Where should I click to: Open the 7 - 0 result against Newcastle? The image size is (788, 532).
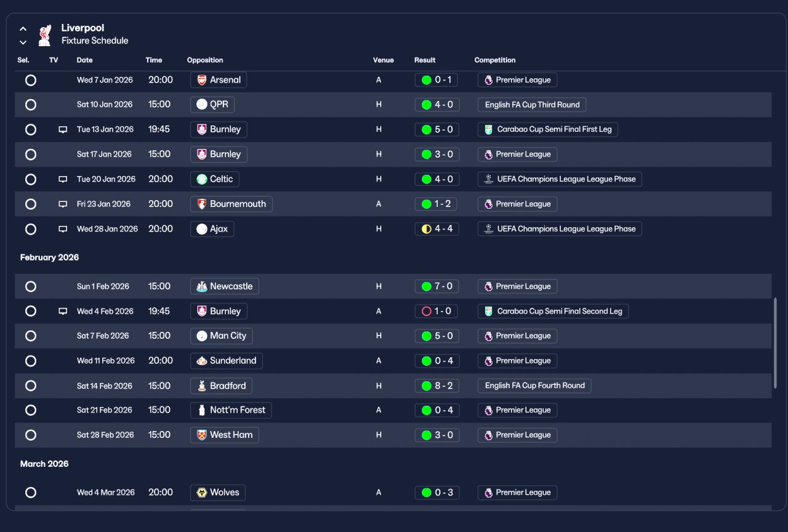(x=437, y=286)
